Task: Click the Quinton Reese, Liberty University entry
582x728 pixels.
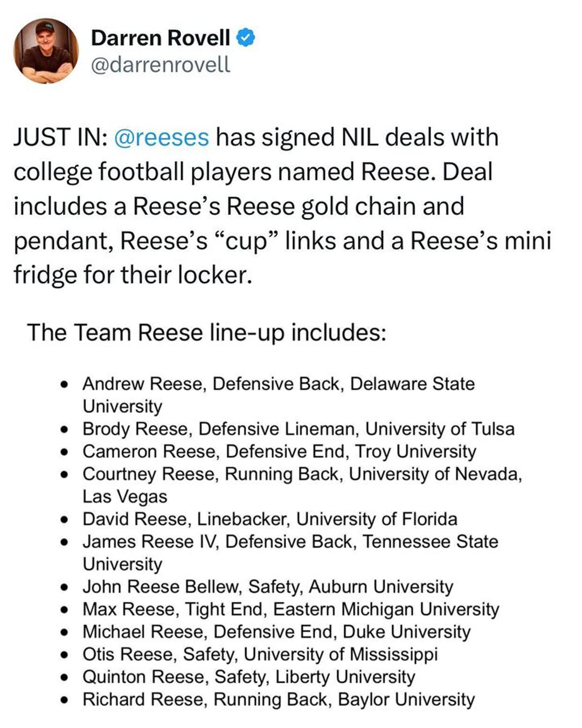Action: 248,677
